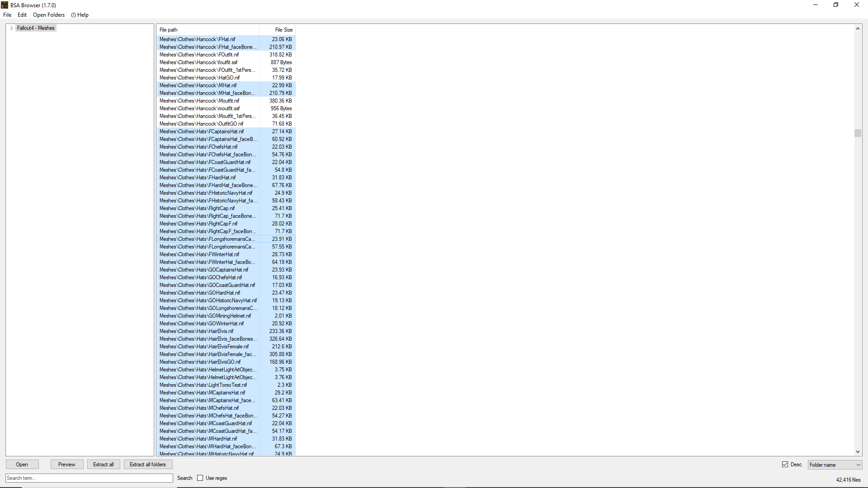Select Meshes\Clothes\Hats\GOWinterHat.nif row

[226, 324]
